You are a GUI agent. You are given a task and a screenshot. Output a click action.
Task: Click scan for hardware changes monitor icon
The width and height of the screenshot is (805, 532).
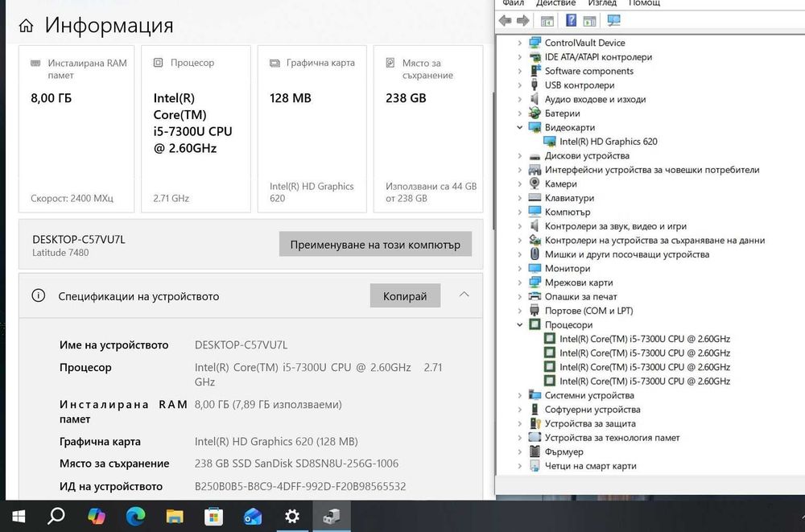613,21
